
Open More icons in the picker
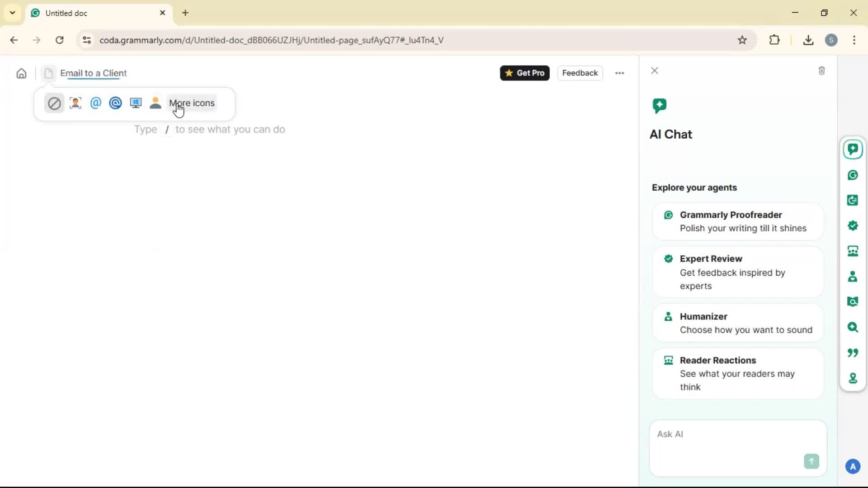click(192, 103)
